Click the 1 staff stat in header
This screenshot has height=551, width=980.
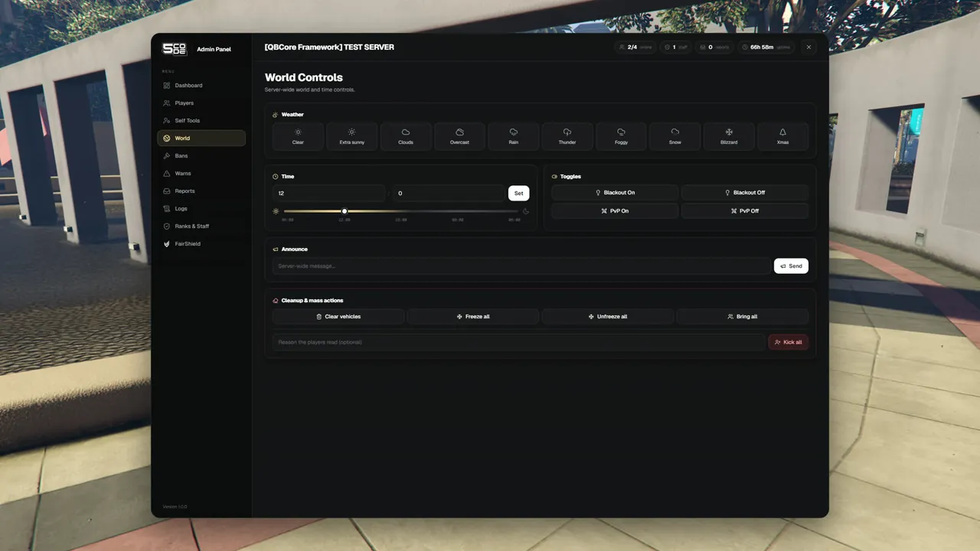[x=676, y=47]
